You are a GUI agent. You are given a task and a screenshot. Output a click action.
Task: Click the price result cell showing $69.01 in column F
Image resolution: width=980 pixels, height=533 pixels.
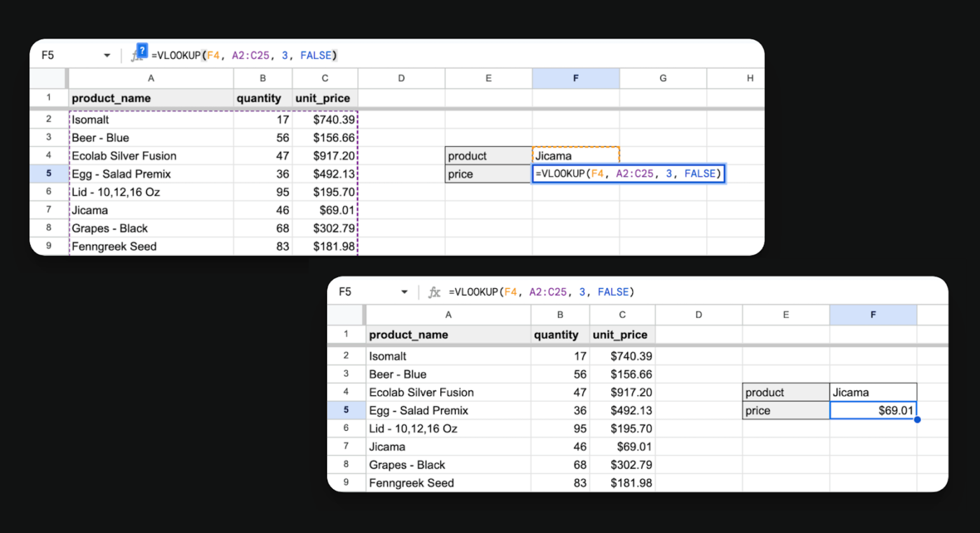pos(873,411)
